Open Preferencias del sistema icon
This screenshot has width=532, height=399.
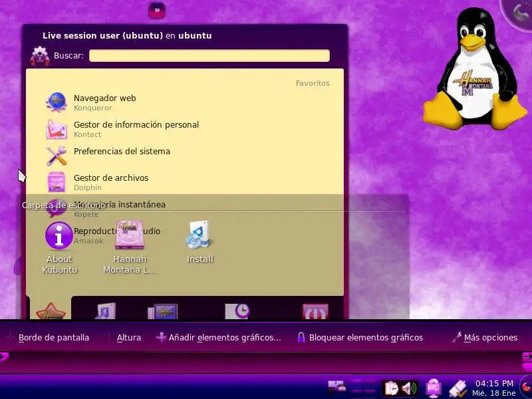click(57, 156)
